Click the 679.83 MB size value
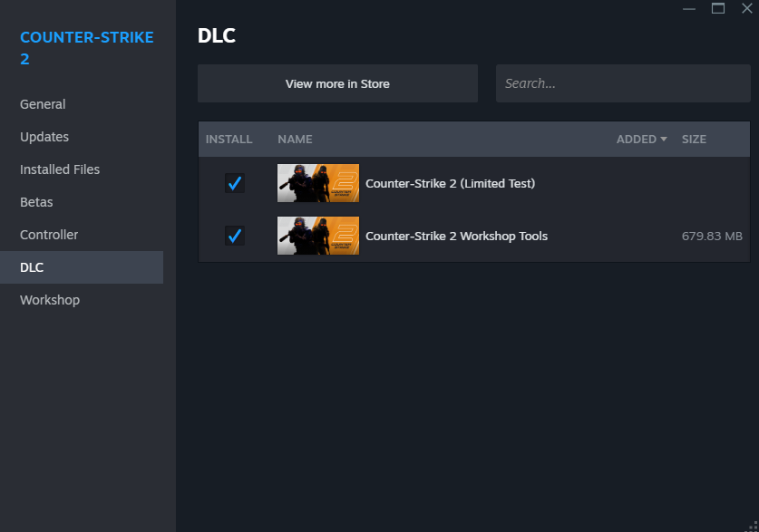This screenshot has height=532, width=759. [x=712, y=236]
